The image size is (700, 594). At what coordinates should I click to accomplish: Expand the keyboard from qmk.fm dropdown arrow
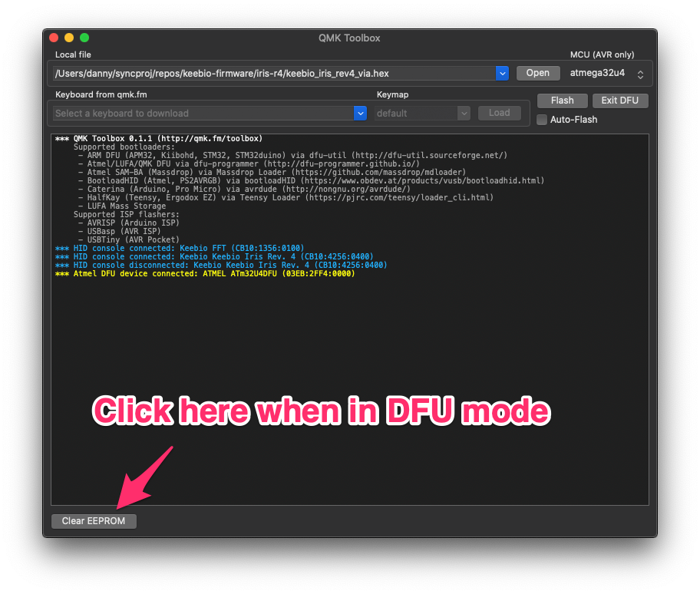[x=360, y=113]
